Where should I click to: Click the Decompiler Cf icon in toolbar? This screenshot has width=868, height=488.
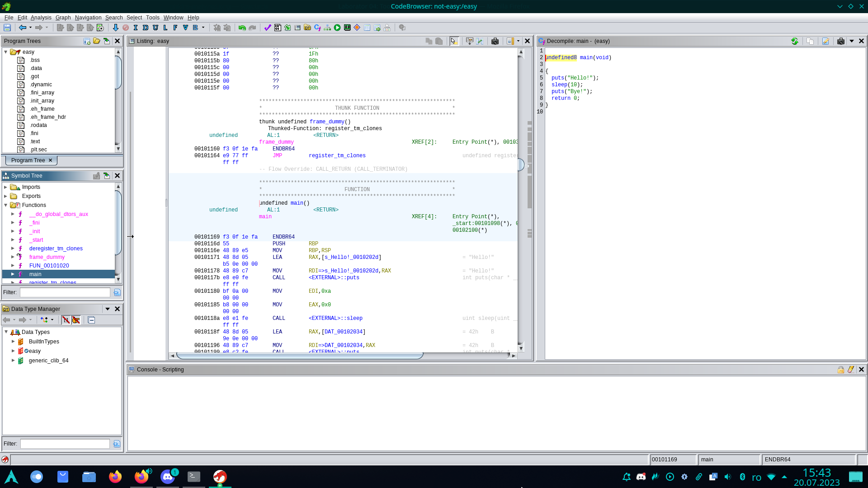pyautogui.click(x=317, y=28)
